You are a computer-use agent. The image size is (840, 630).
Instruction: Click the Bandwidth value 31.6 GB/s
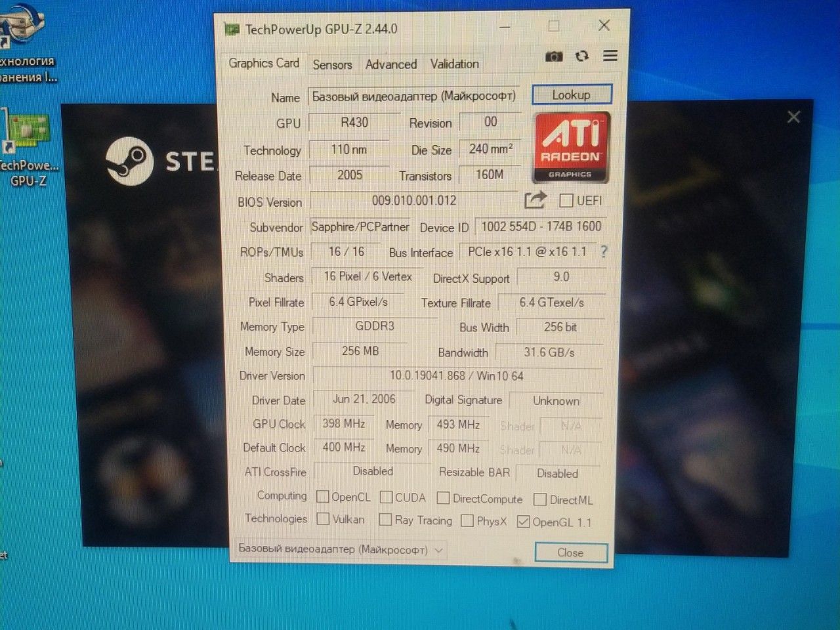click(549, 352)
